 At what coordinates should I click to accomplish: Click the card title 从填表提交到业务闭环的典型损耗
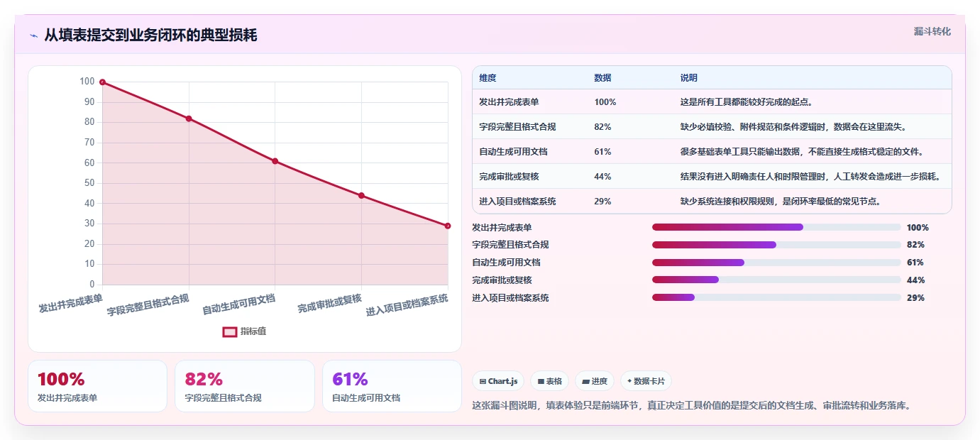coord(150,35)
